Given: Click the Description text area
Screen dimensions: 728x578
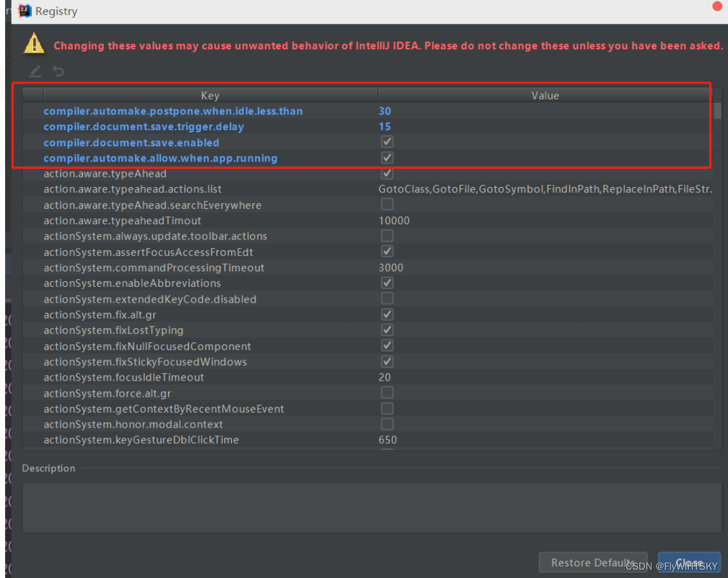Looking at the screenshot, I should 372,508.
